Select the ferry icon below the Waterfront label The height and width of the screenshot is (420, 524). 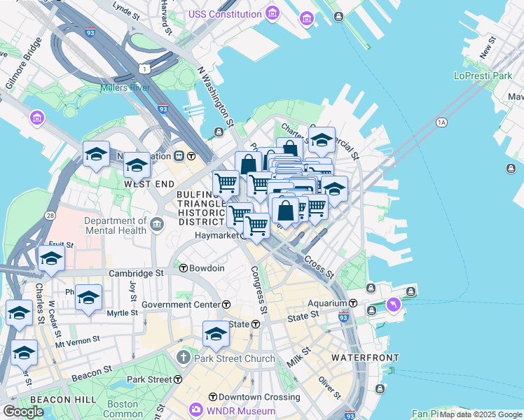tap(380, 388)
